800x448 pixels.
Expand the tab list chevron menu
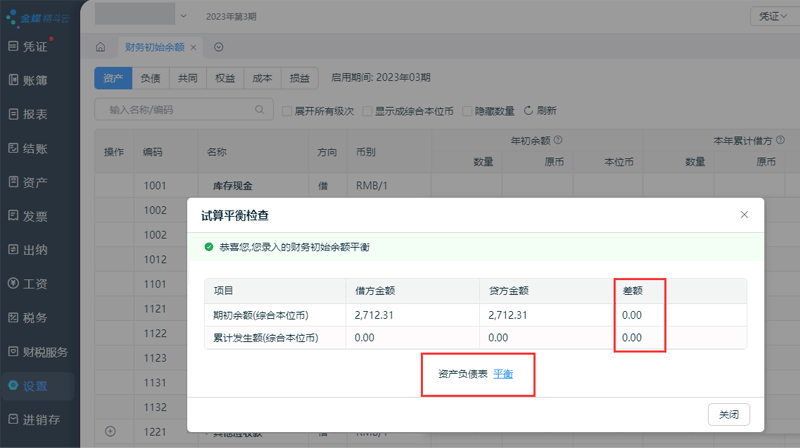point(218,47)
